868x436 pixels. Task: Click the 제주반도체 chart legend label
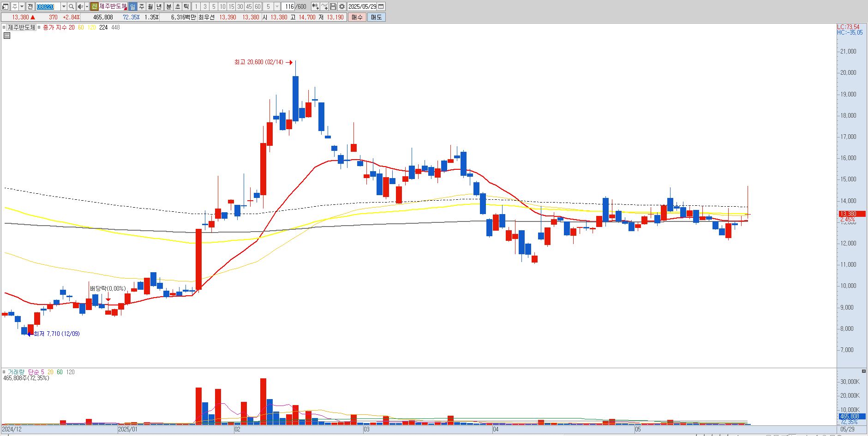point(21,27)
